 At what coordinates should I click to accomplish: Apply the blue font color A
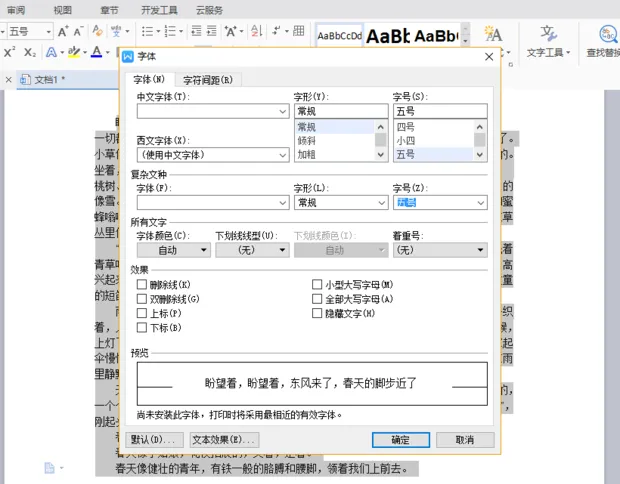(x=96, y=52)
